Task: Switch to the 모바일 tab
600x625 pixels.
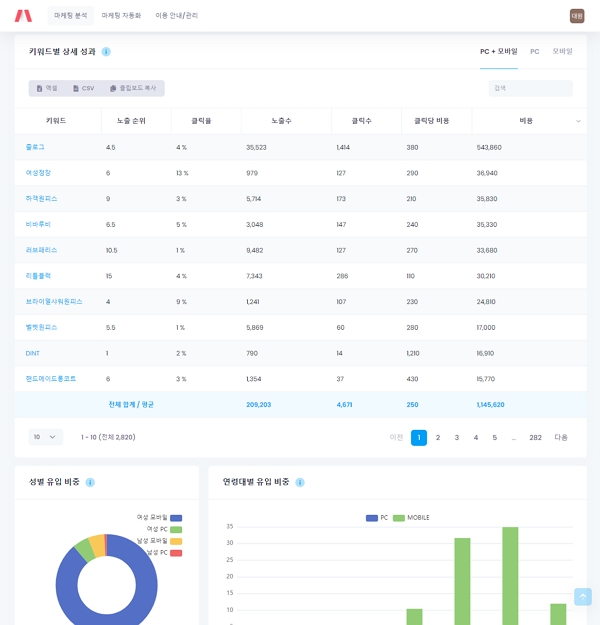Action: click(x=563, y=51)
